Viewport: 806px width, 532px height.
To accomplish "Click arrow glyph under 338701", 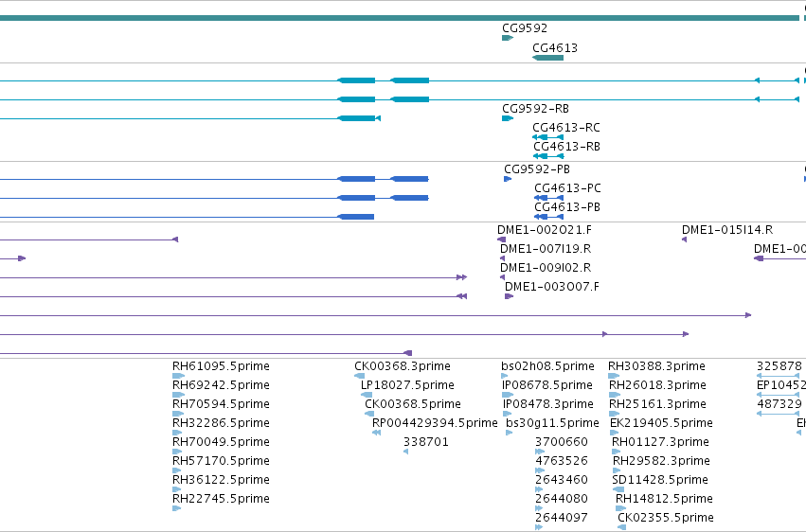I will pos(406,452).
